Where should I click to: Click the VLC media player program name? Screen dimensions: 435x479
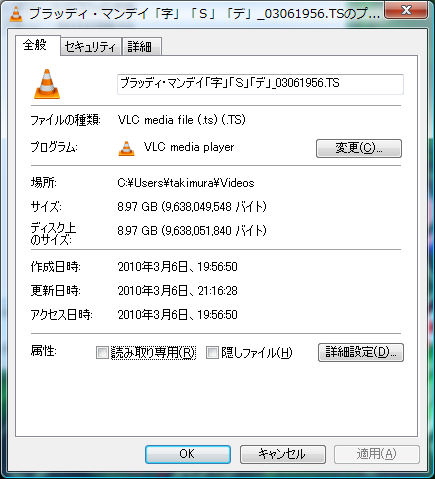189,147
